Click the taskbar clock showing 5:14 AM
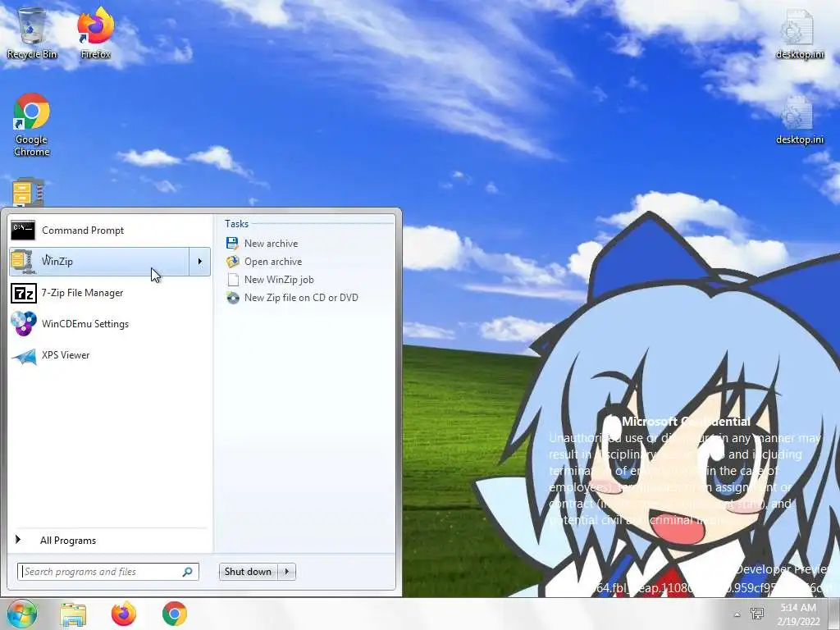This screenshot has width=840, height=630. pyautogui.click(x=798, y=614)
